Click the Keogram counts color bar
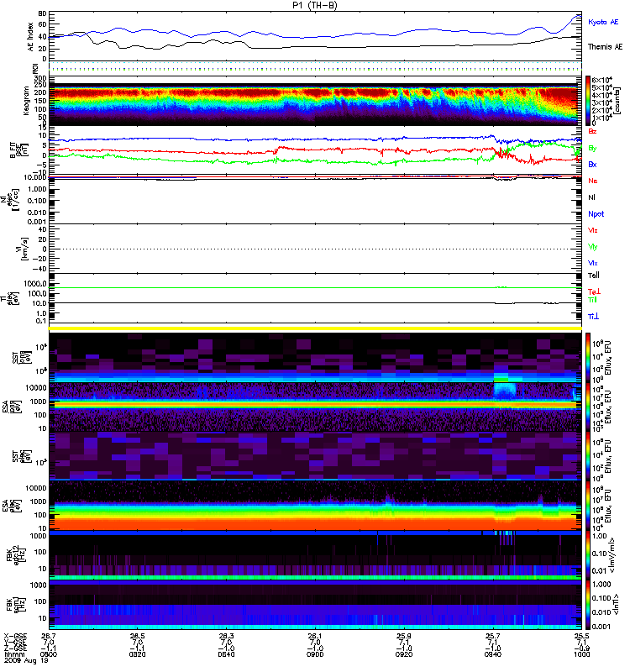The height and width of the screenshot is (672, 630). click(588, 101)
